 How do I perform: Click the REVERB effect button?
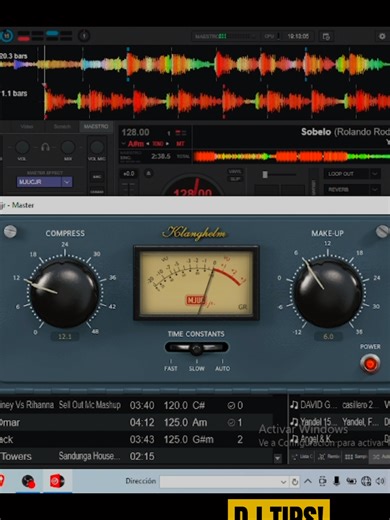tap(347, 189)
